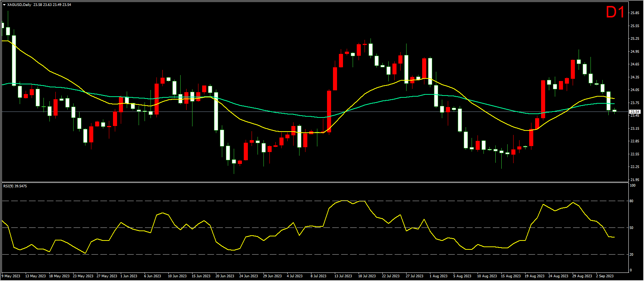Click the 21.95 price axis label
This screenshot has width=644, height=281.
(x=635, y=180)
